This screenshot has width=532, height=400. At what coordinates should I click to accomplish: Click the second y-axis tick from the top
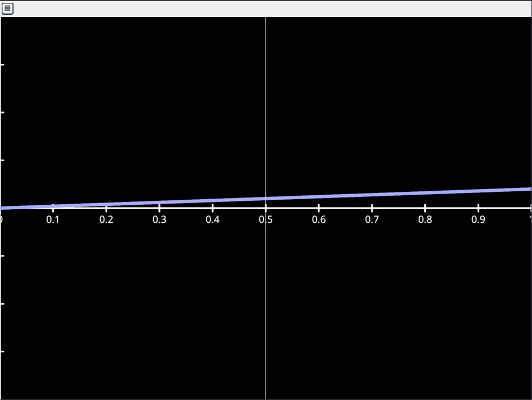pyautogui.click(x=2, y=112)
